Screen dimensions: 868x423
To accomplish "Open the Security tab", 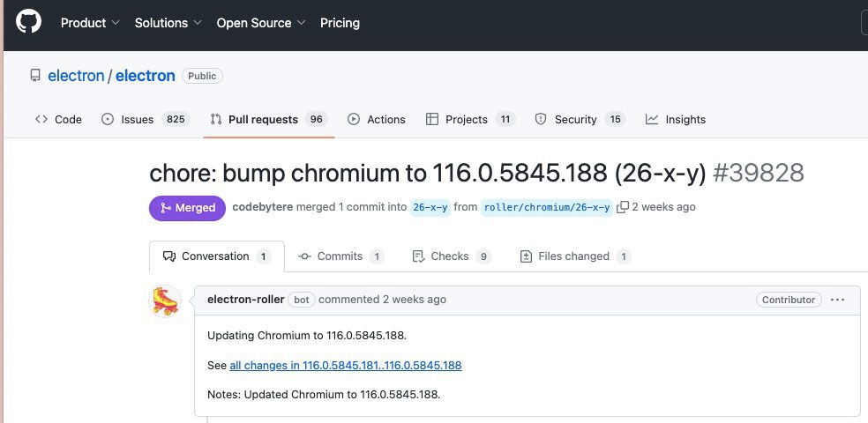I will coord(580,120).
